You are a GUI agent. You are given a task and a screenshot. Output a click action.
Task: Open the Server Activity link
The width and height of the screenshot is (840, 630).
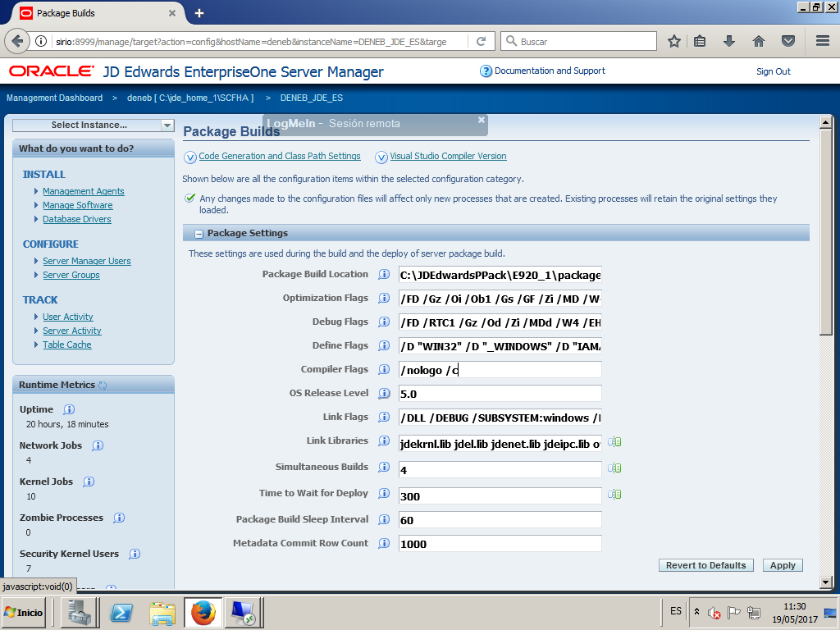point(72,331)
